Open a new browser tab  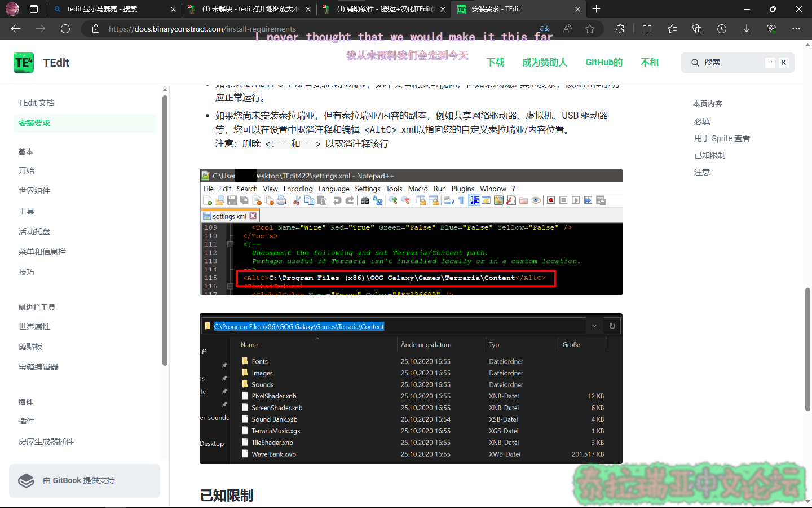597,9
